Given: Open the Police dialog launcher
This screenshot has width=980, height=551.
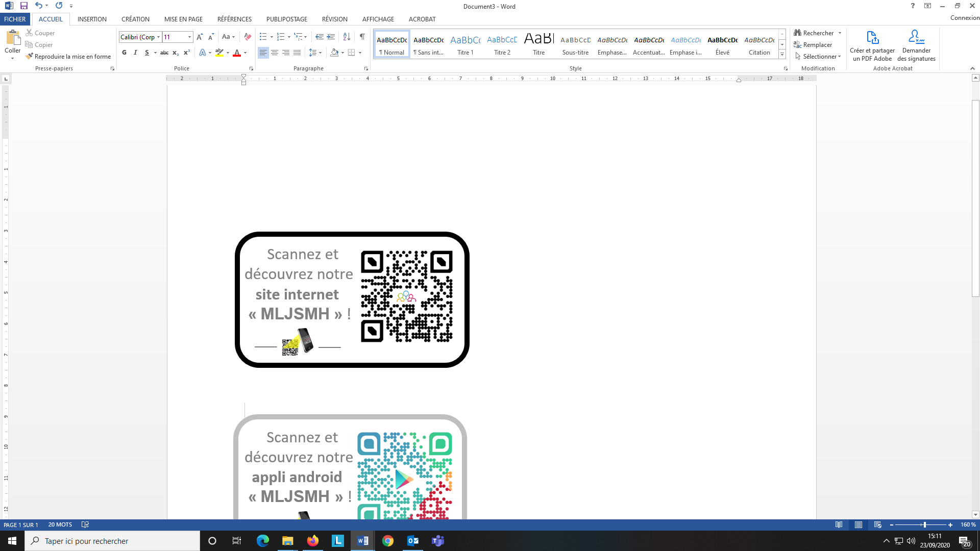Looking at the screenshot, I should click(x=251, y=68).
